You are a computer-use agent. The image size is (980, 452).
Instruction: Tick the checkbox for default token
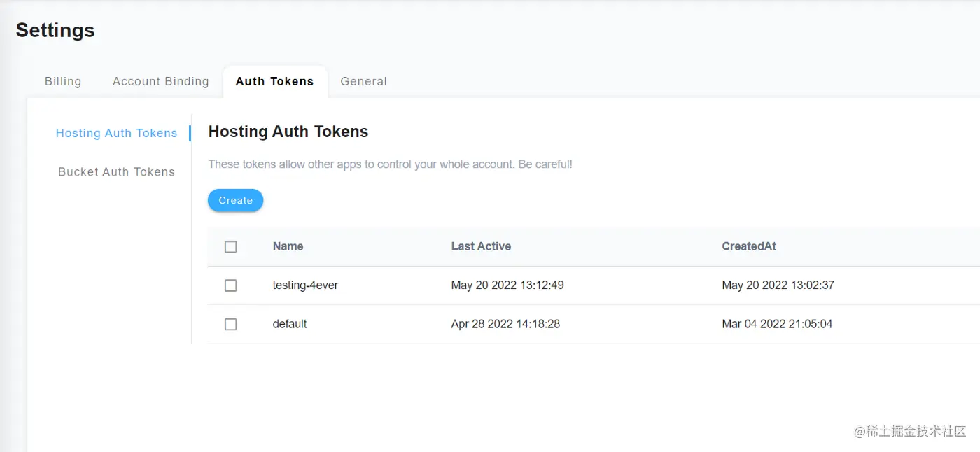click(230, 324)
